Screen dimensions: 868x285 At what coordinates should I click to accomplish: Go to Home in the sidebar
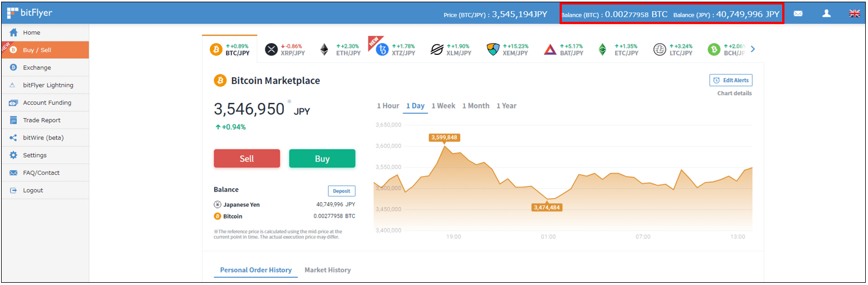tap(45, 32)
